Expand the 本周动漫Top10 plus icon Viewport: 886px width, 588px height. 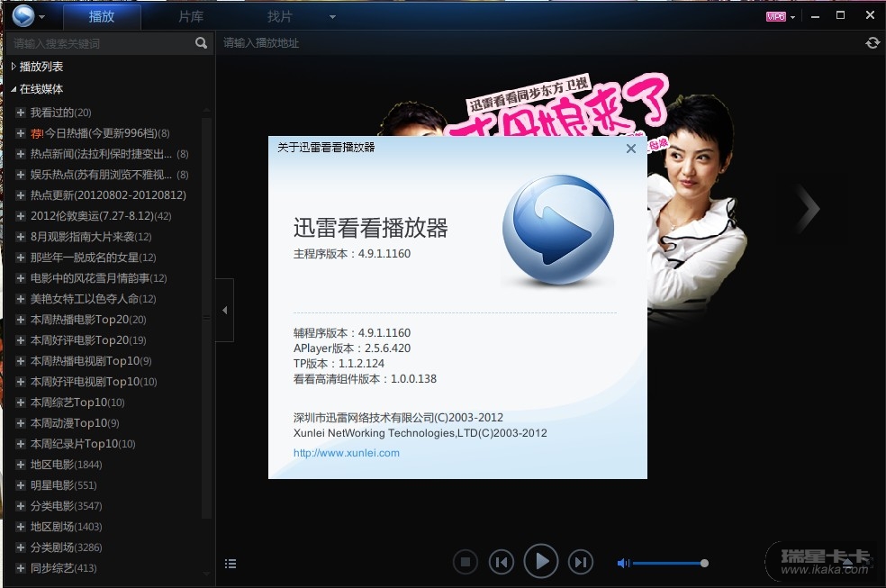pyautogui.click(x=21, y=423)
